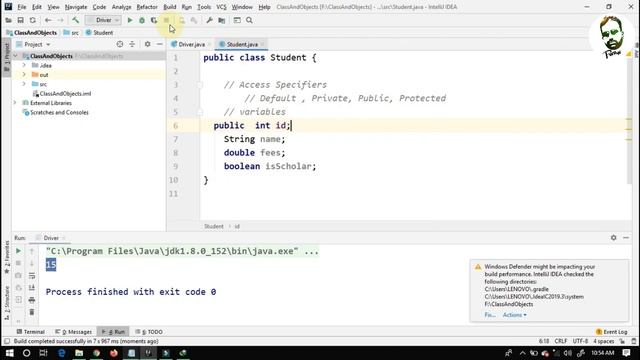Debug Driver using the bug icon
This screenshot has height=360, width=640.
142,20
